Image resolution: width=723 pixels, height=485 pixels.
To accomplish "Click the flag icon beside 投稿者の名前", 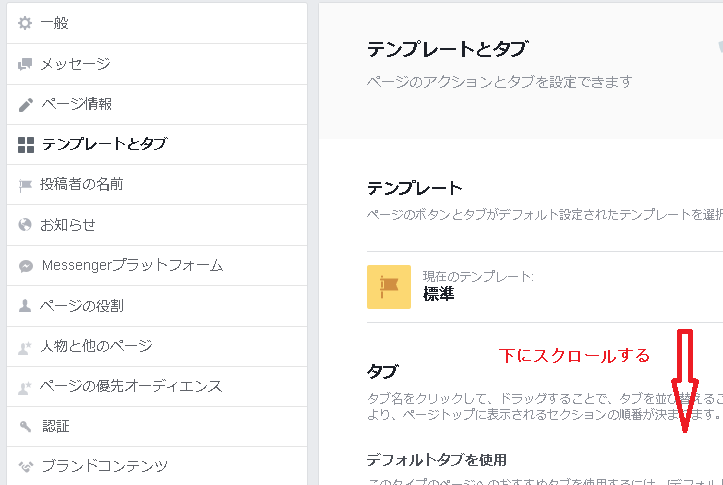I will 25,185.
